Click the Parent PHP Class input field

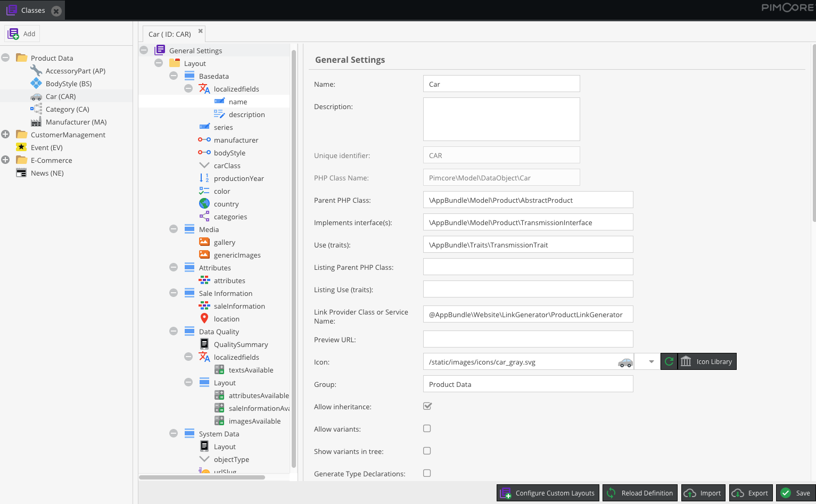(528, 200)
